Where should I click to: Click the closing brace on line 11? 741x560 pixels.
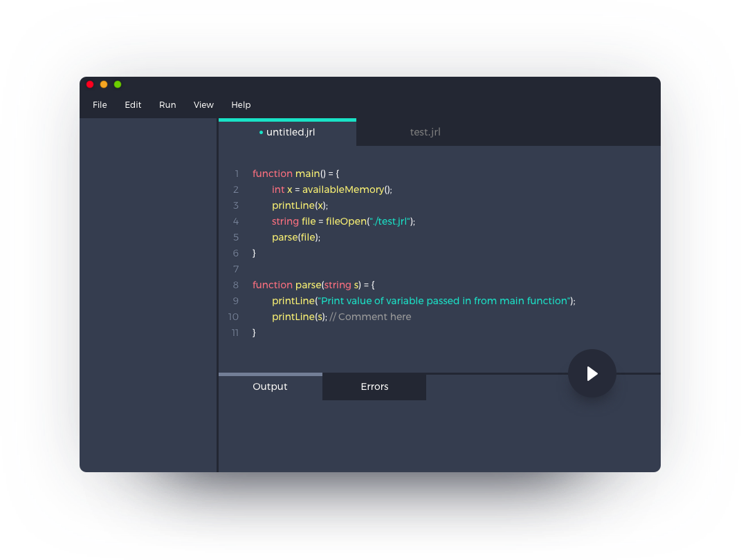click(x=254, y=333)
